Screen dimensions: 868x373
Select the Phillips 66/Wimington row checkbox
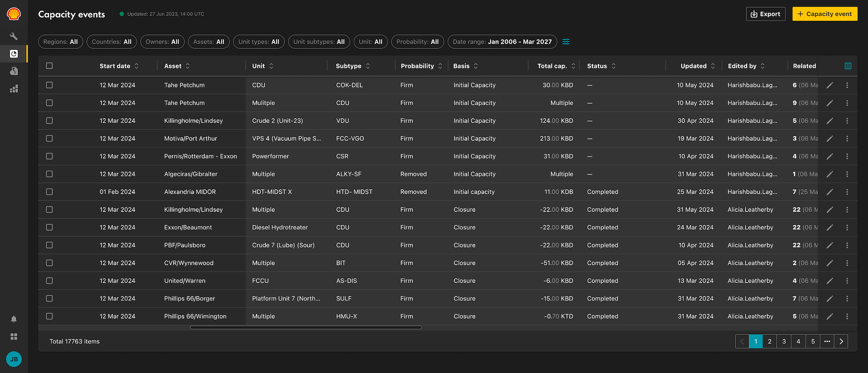(x=49, y=316)
